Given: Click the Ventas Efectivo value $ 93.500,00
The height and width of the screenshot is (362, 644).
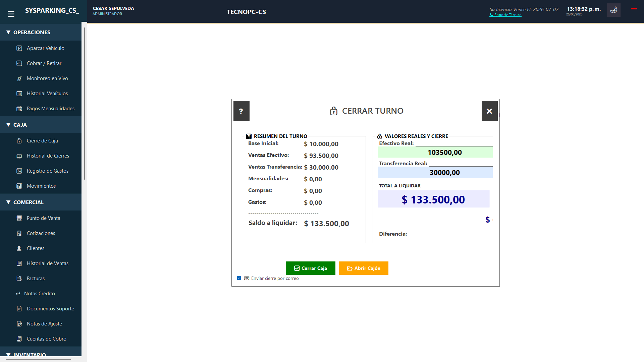Looking at the screenshot, I should [x=321, y=156].
